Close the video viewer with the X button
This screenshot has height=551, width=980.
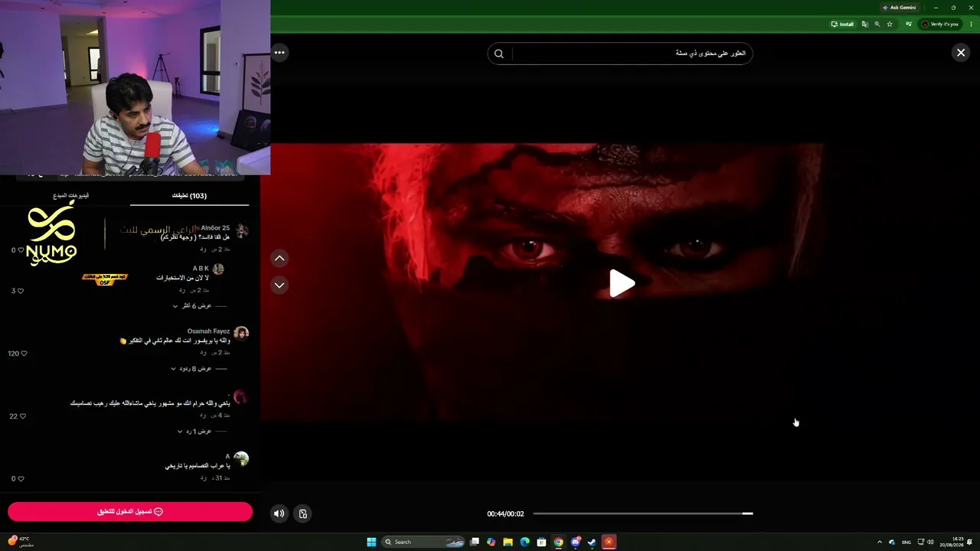[x=961, y=53]
